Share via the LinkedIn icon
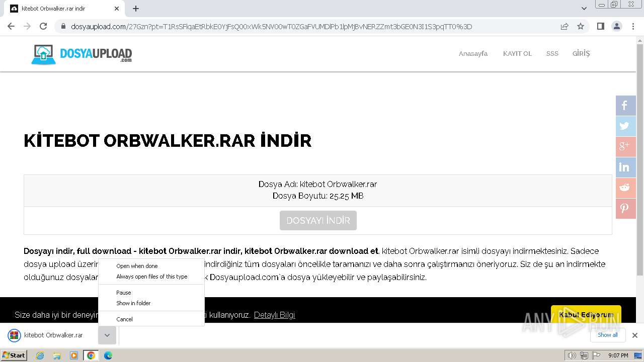The image size is (644, 362). (626, 167)
